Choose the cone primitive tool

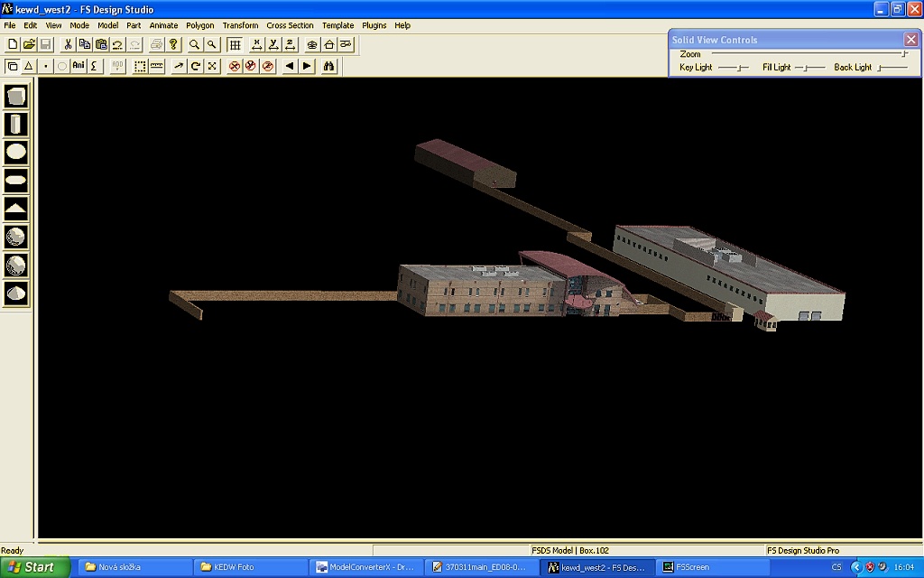coord(16,293)
